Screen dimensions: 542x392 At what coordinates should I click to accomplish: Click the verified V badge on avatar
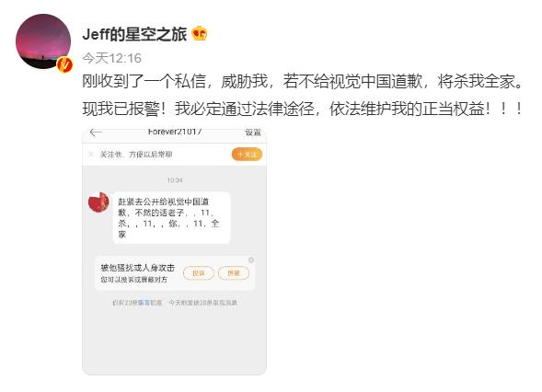[x=64, y=64]
